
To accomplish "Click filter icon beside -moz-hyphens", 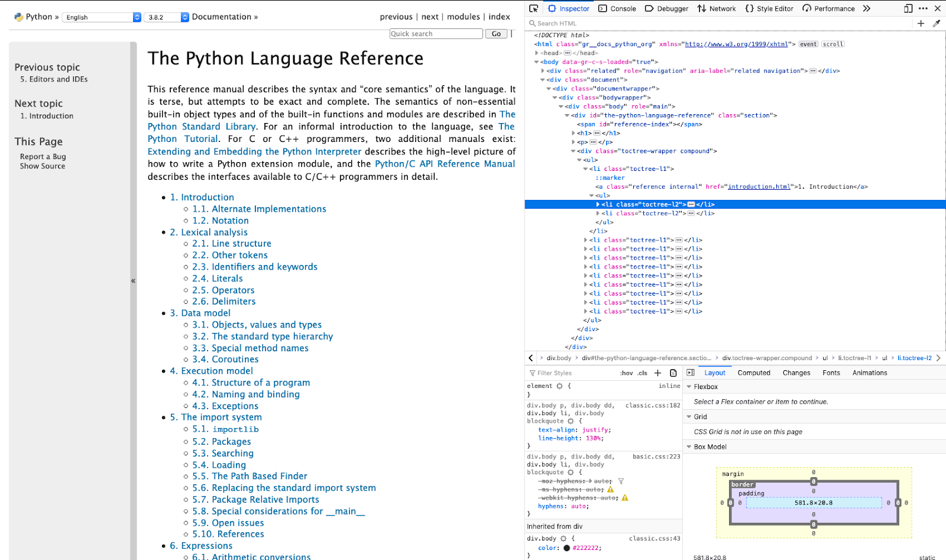I will pos(621,481).
